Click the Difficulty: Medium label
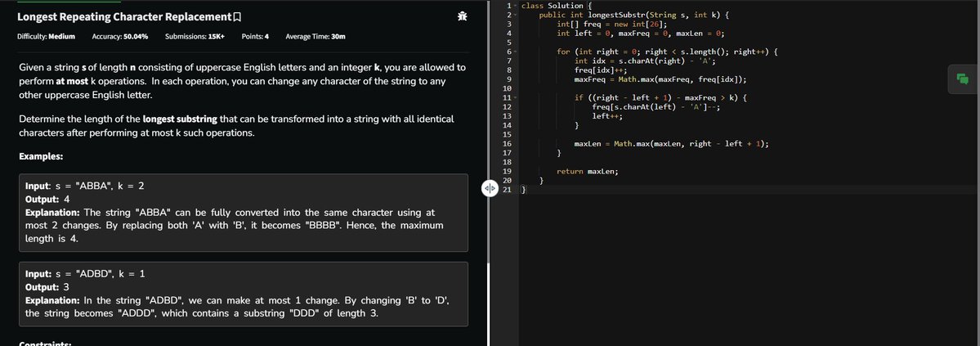This screenshot has height=346, width=980. [x=47, y=36]
